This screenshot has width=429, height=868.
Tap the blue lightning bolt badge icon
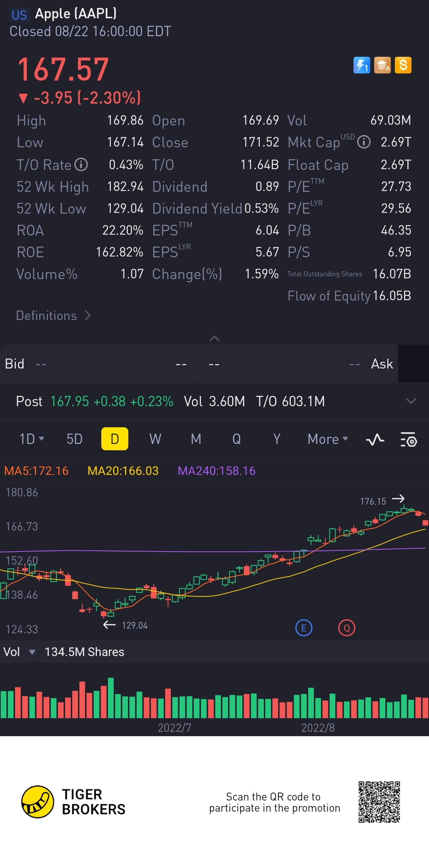(x=361, y=65)
